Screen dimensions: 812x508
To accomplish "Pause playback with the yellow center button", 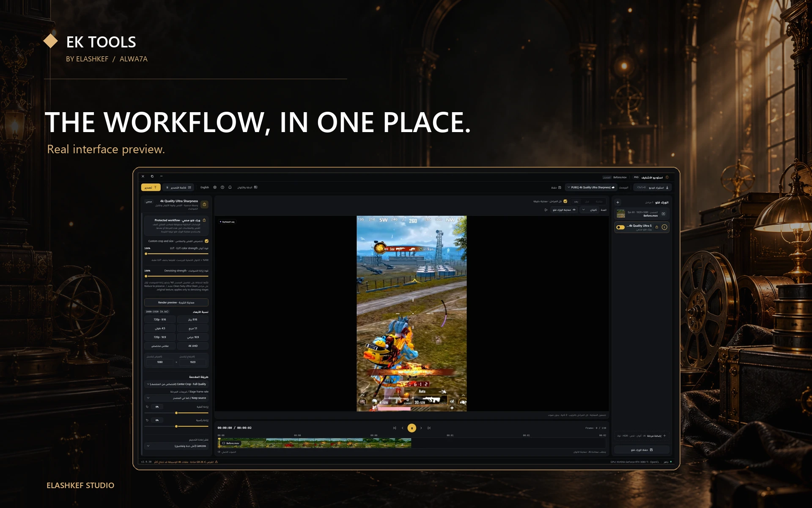I will (x=412, y=428).
